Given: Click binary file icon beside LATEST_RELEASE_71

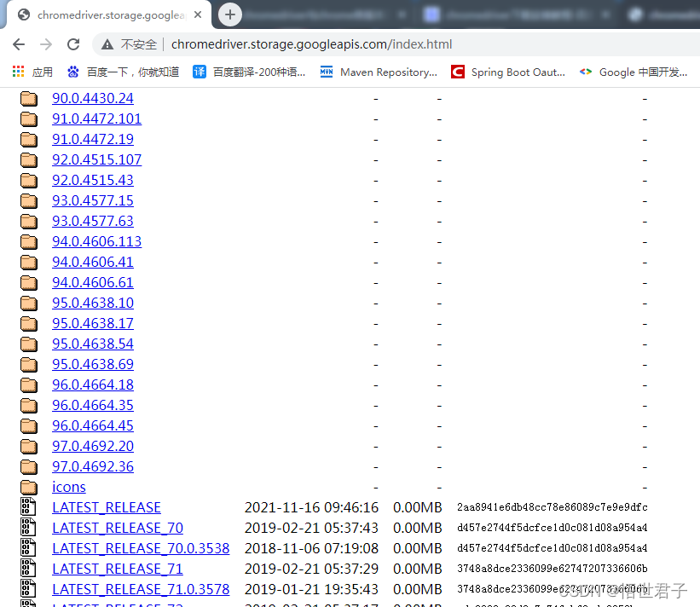Looking at the screenshot, I should click(x=28, y=569).
